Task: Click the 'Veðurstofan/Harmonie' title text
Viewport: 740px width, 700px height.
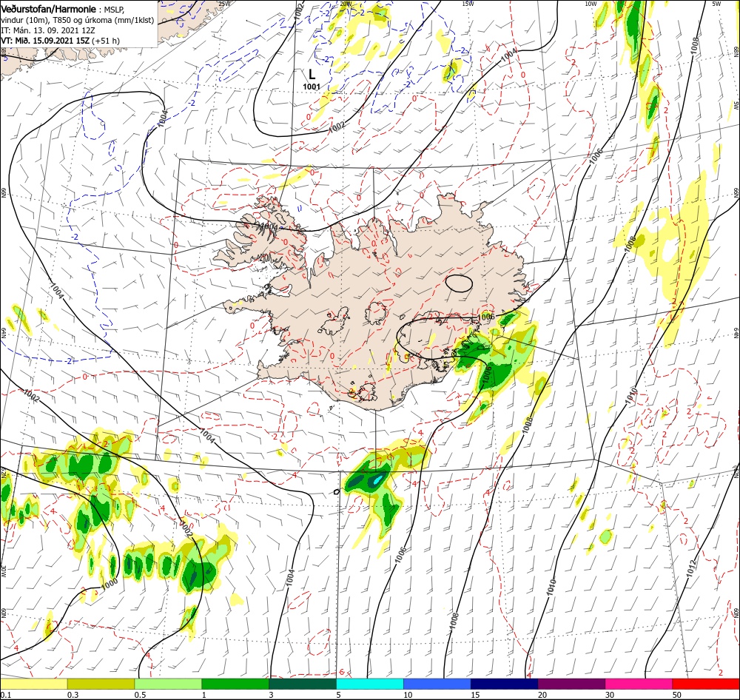Action: 49,9
